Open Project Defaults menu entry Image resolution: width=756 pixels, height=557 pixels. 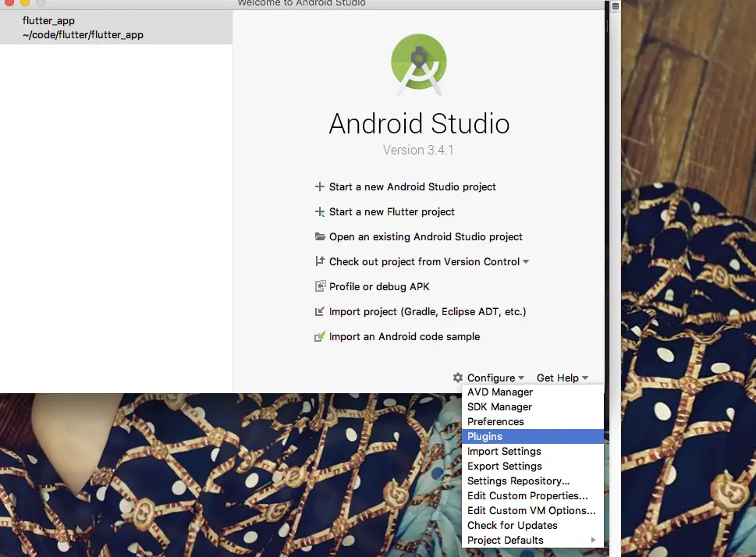click(x=532, y=540)
